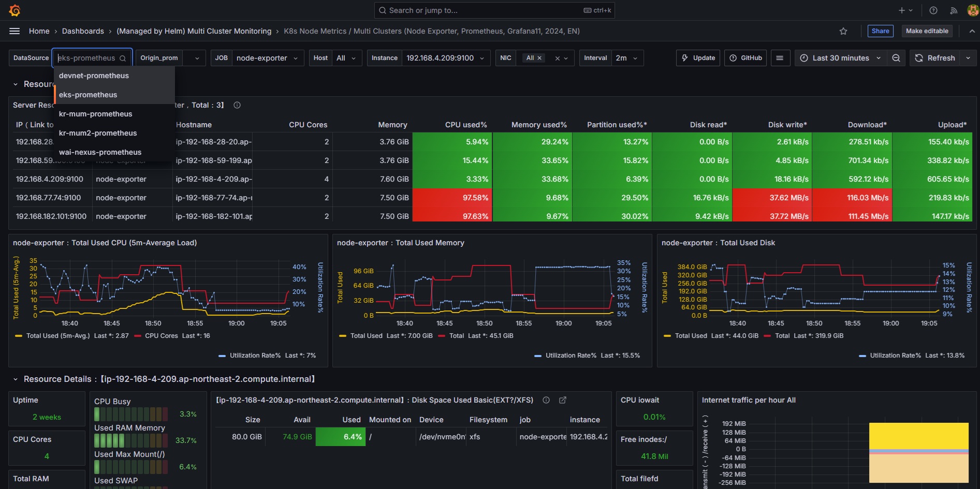Click the magnifier icon in DataSource field
980x489 pixels.
(x=123, y=58)
